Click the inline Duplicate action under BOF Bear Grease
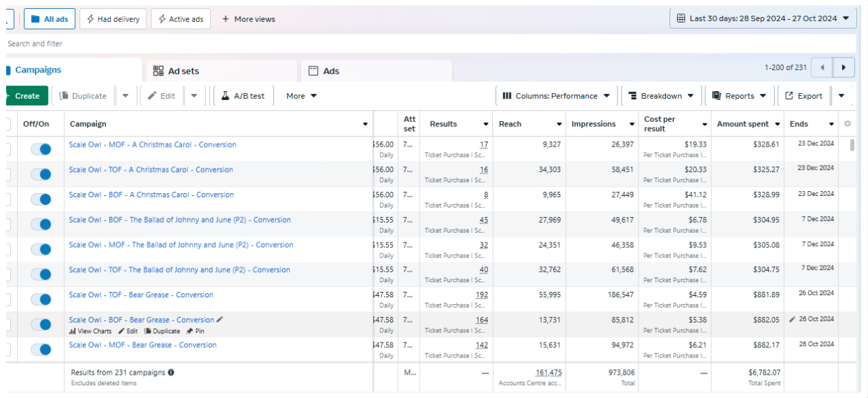The width and height of the screenshot is (868, 398). tap(162, 332)
